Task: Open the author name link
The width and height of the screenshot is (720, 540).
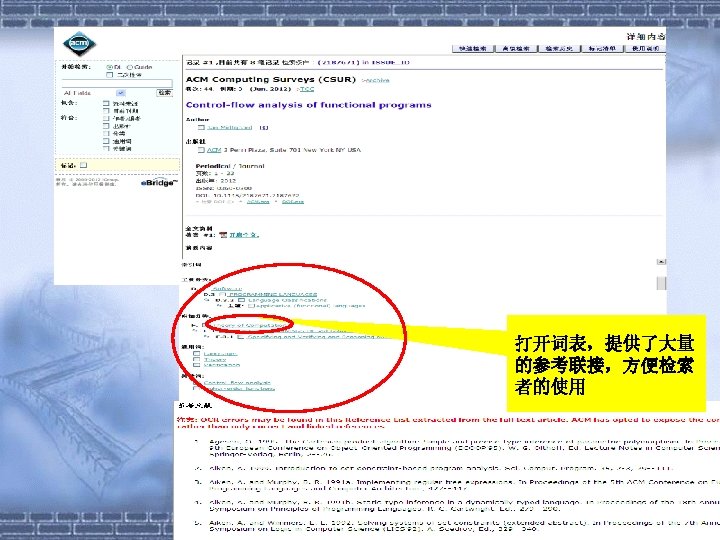Action: coord(230,128)
